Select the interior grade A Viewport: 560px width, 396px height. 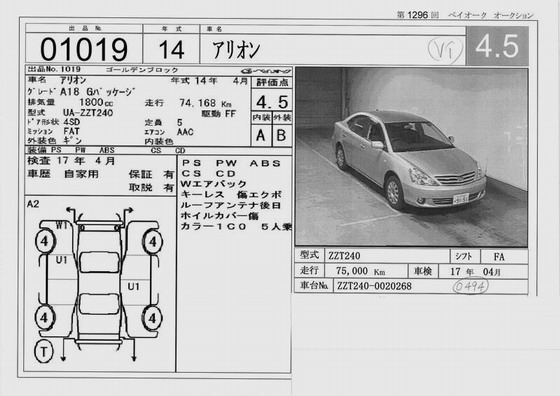pos(261,135)
